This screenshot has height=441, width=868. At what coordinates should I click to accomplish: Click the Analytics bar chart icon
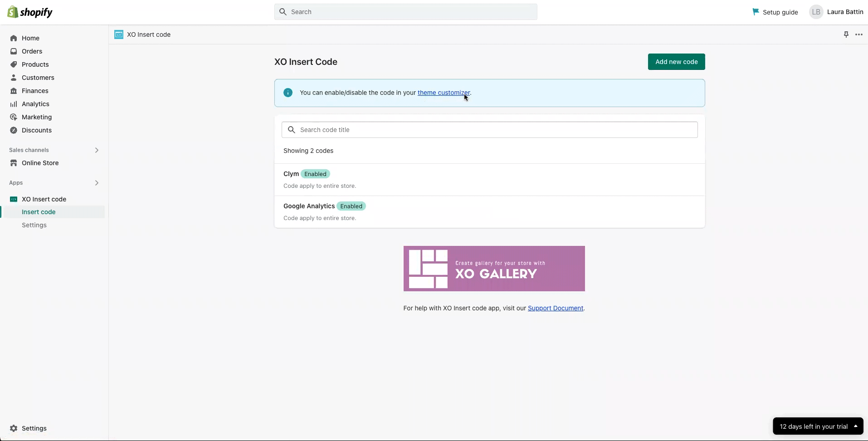coord(14,104)
